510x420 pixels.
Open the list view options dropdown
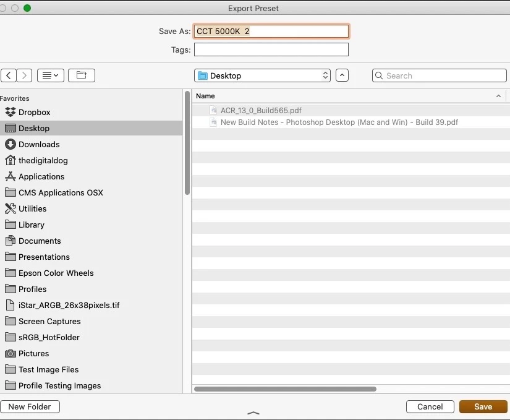[51, 75]
